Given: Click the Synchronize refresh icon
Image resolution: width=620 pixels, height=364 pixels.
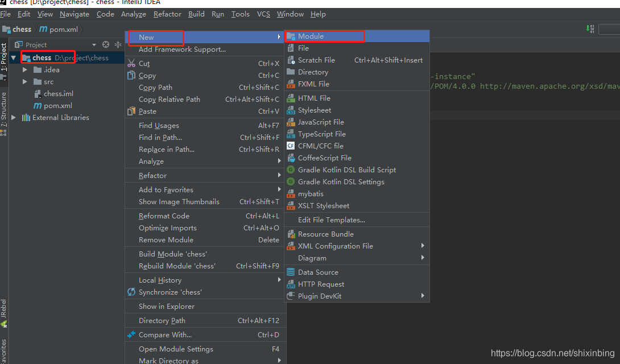Looking at the screenshot, I should (x=131, y=292).
